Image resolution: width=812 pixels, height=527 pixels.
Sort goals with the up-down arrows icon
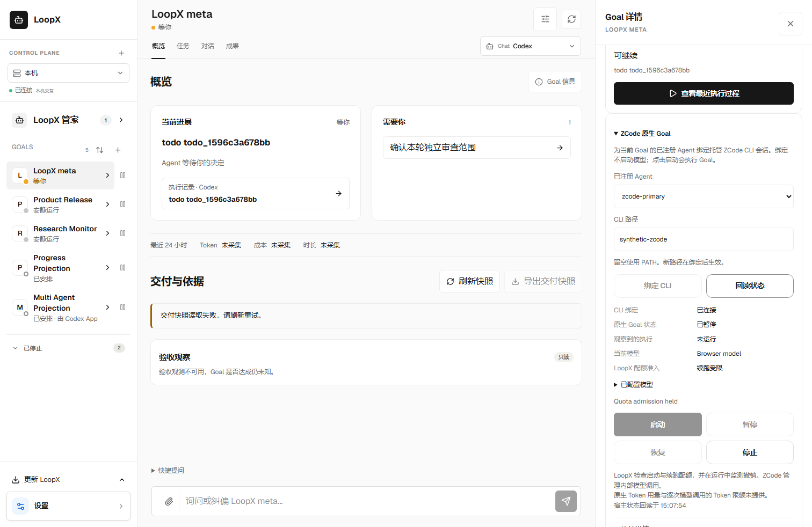[x=100, y=150]
